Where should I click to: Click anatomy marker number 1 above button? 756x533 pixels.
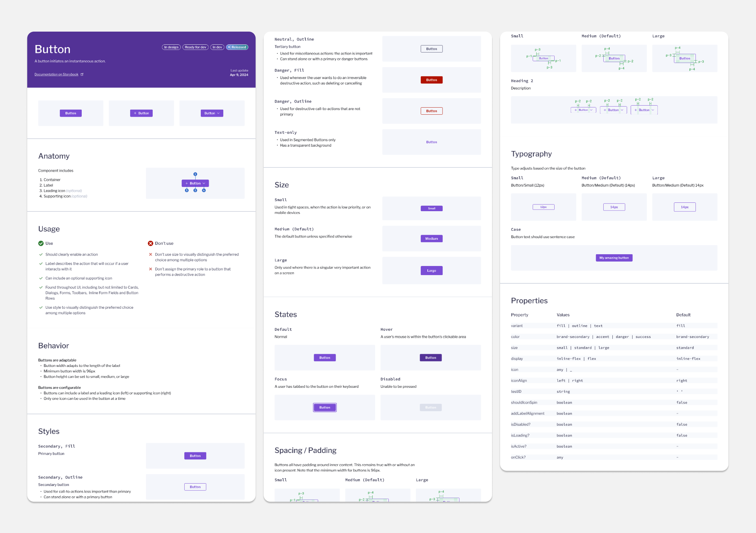[x=195, y=174]
